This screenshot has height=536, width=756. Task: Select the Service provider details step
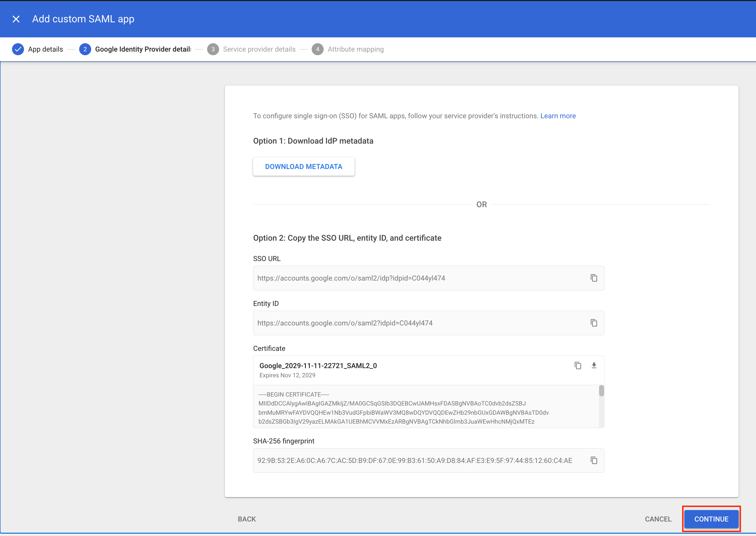[259, 49]
